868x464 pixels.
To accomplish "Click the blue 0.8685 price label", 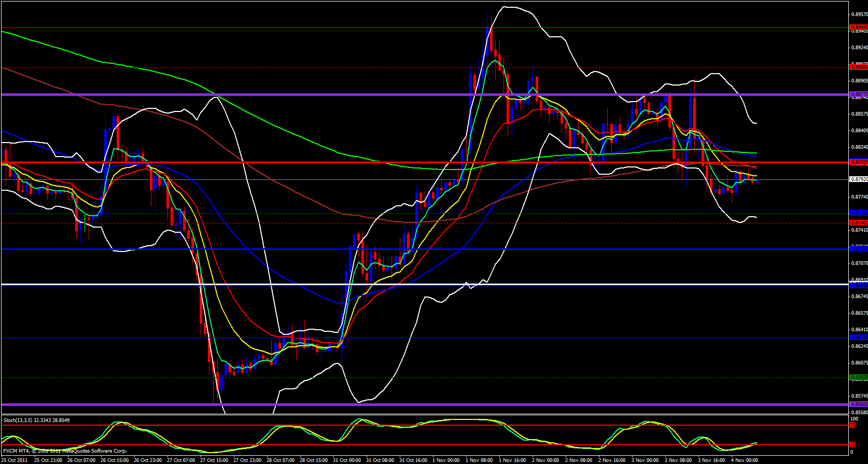I will pos(858,285).
